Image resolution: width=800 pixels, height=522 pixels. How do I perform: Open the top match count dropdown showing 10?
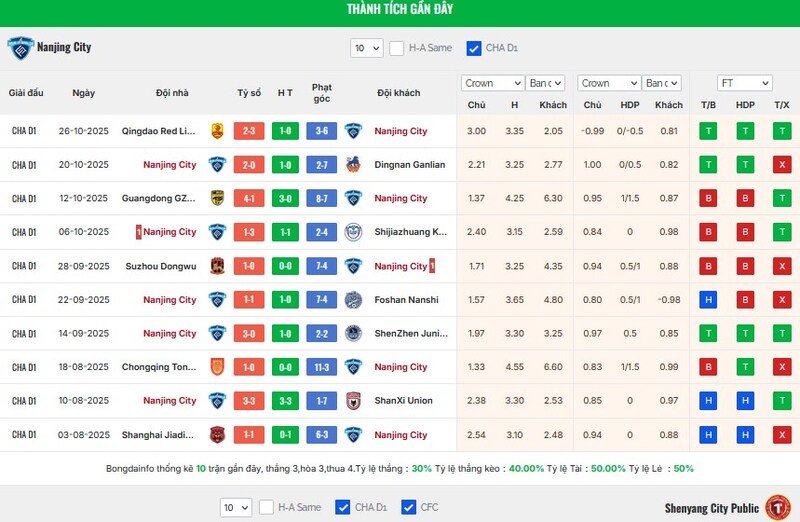(366, 48)
